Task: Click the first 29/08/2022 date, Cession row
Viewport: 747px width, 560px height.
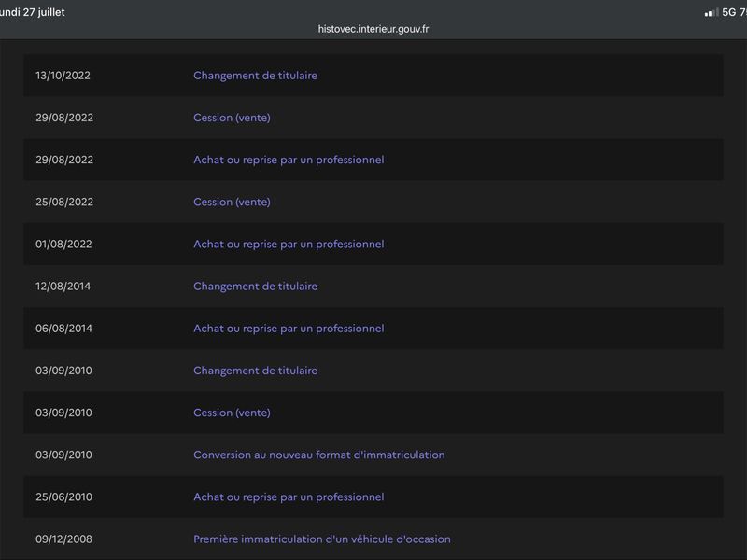Action: tap(64, 118)
